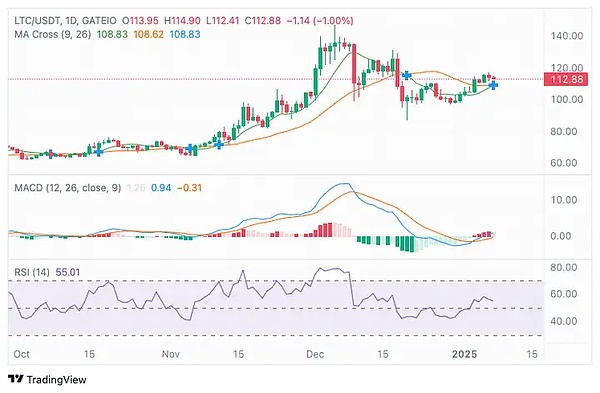The height and width of the screenshot is (393, 600).
Task: Select the RSI (14) indicator label
Action: tap(32, 272)
